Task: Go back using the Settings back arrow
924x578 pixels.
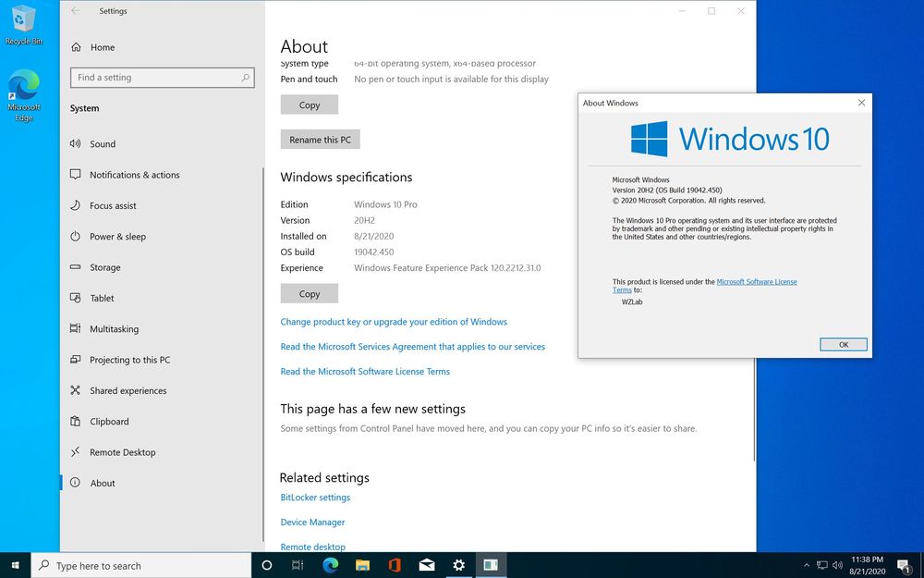Action: click(x=76, y=10)
